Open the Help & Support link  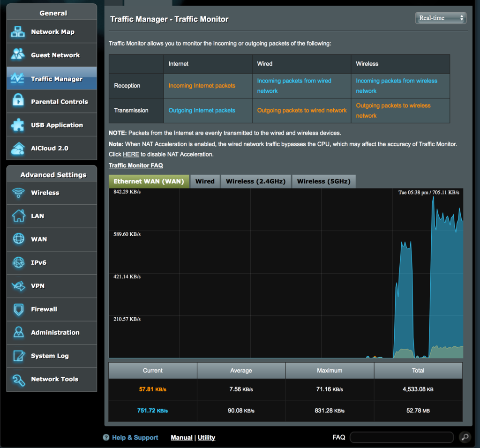tap(135, 438)
